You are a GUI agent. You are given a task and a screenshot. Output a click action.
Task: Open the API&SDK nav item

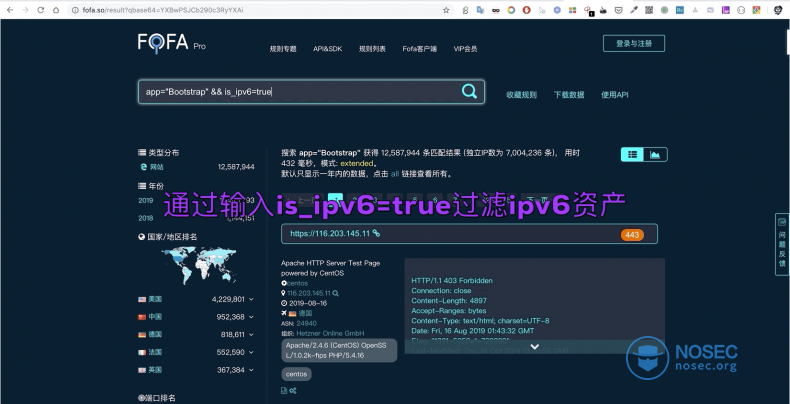pyautogui.click(x=327, y=49)
